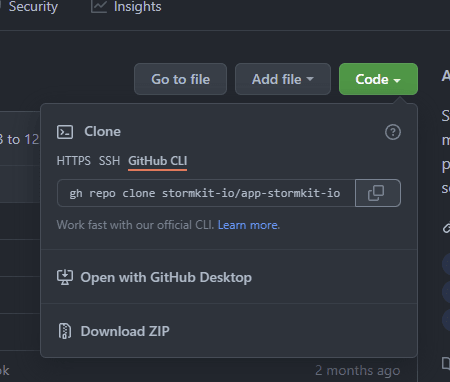Click the Code button caret arrow
Viewport: 450px width, 382px height.
click(397, 80)
